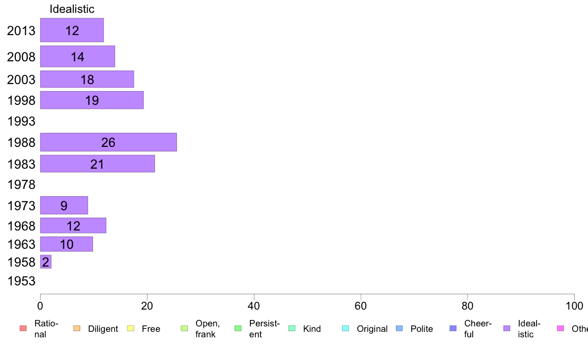Image resolution: width=588 pixels, height=364 pixels.
Task: Click the Rational legend color swatch
Action: tap(23, 328)
